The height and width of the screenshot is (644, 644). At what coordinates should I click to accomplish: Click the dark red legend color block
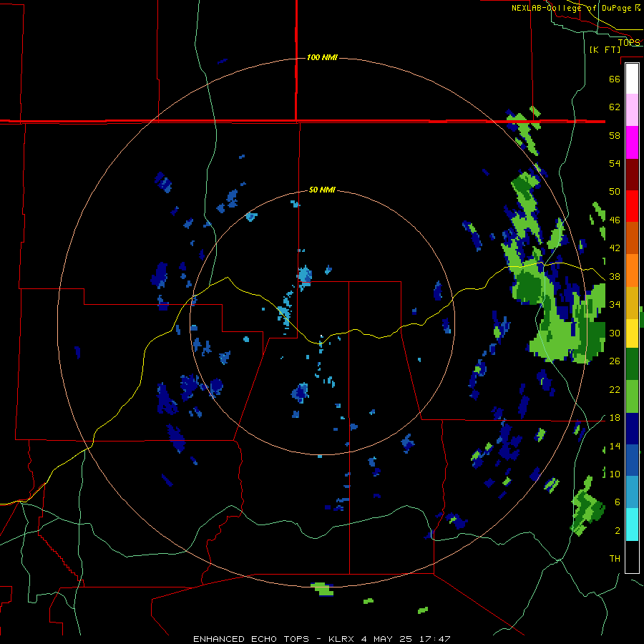632,174
